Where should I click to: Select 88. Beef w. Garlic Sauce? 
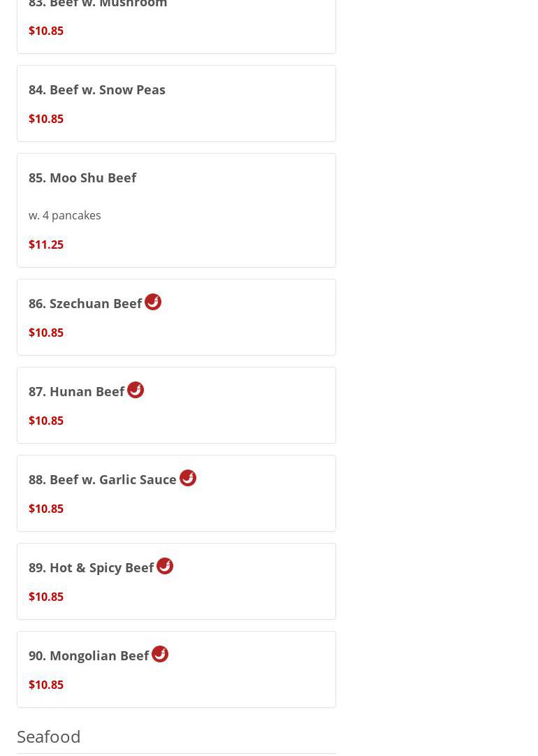[x=103, y=479]
